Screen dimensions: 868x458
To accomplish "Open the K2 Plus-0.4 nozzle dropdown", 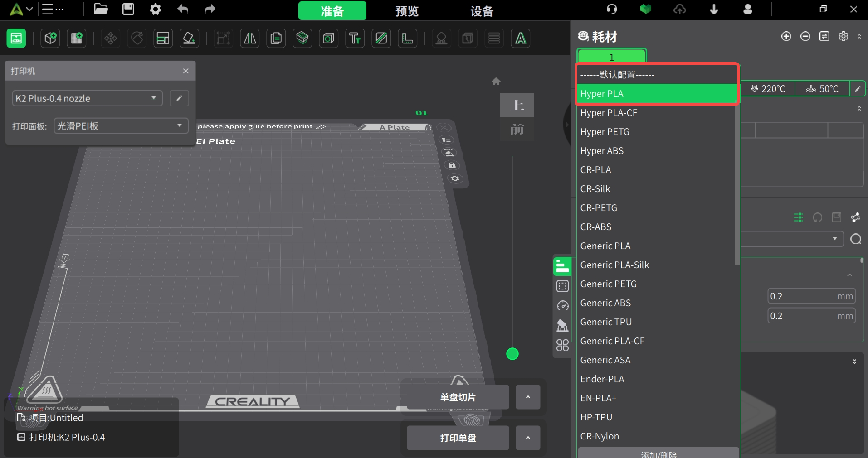I will (x=87, y=98).
